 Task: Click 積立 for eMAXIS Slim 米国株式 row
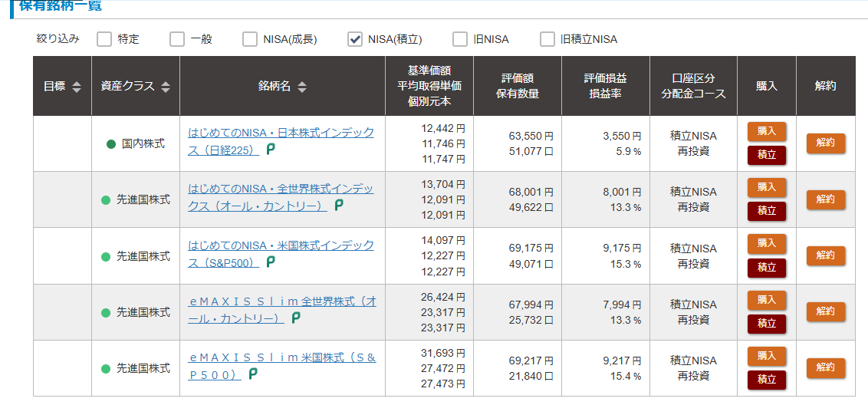(767, 380)
